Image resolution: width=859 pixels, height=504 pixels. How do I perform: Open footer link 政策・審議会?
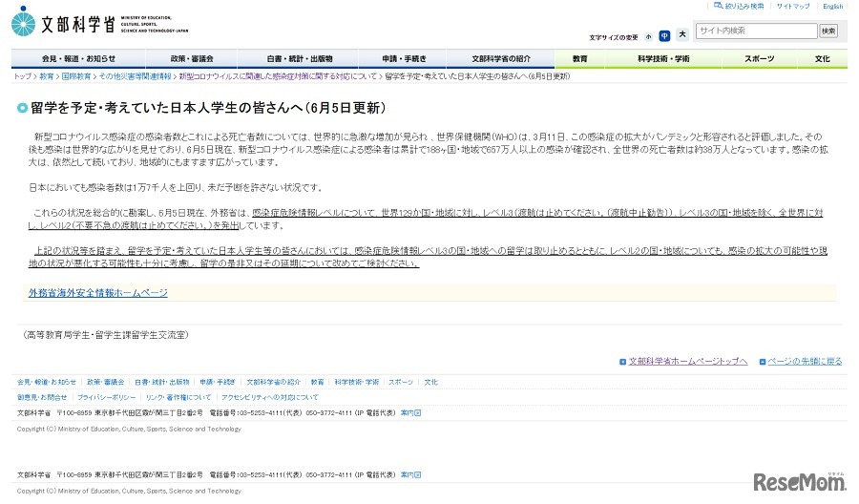(106, 383)
